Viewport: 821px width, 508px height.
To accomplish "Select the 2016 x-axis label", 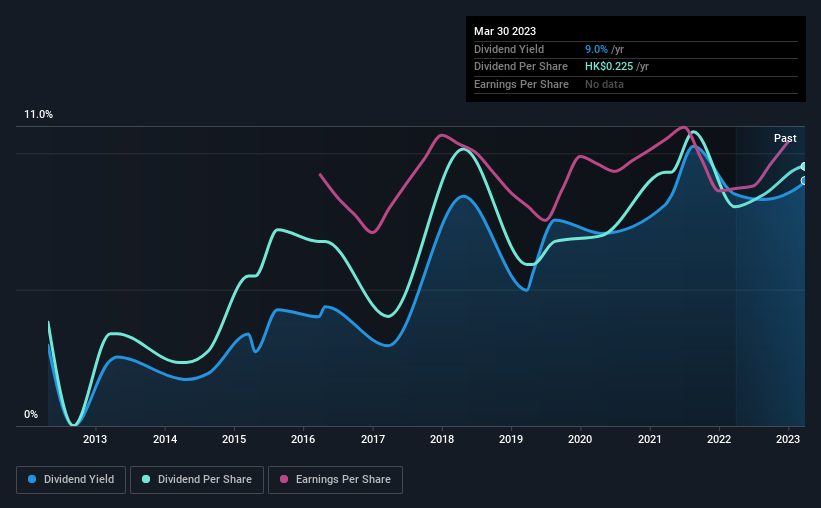I will click(303, 439).
